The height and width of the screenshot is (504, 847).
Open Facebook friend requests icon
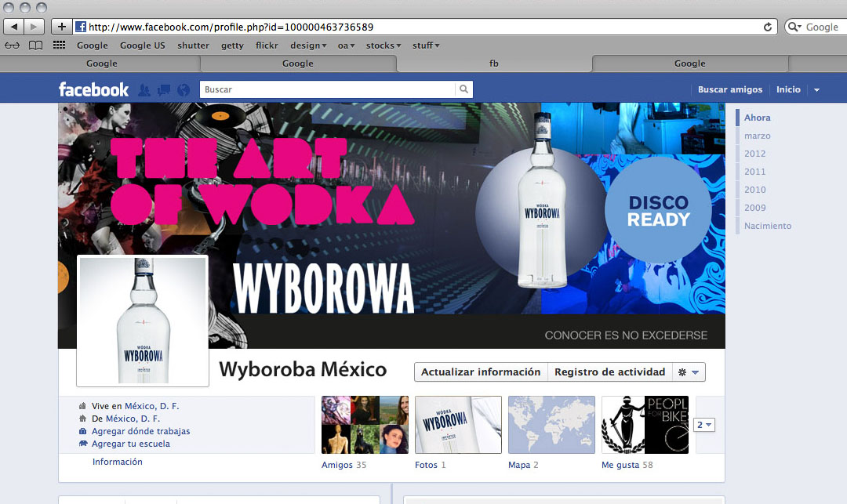(144, 89)
